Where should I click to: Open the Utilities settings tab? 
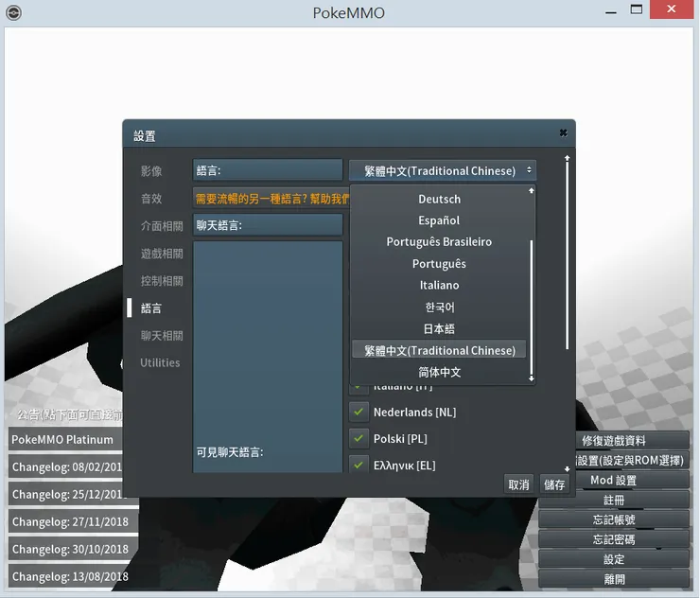pos(160,362)
